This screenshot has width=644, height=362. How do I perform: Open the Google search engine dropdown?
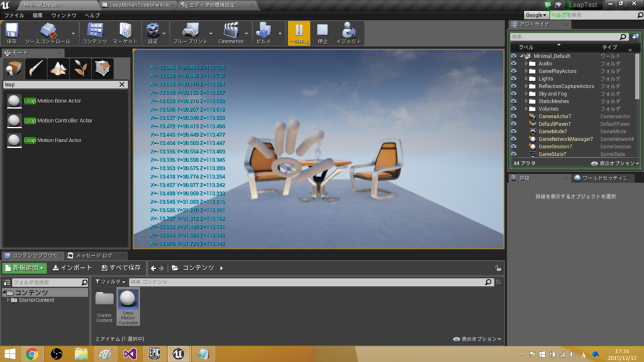pos(536,15)
